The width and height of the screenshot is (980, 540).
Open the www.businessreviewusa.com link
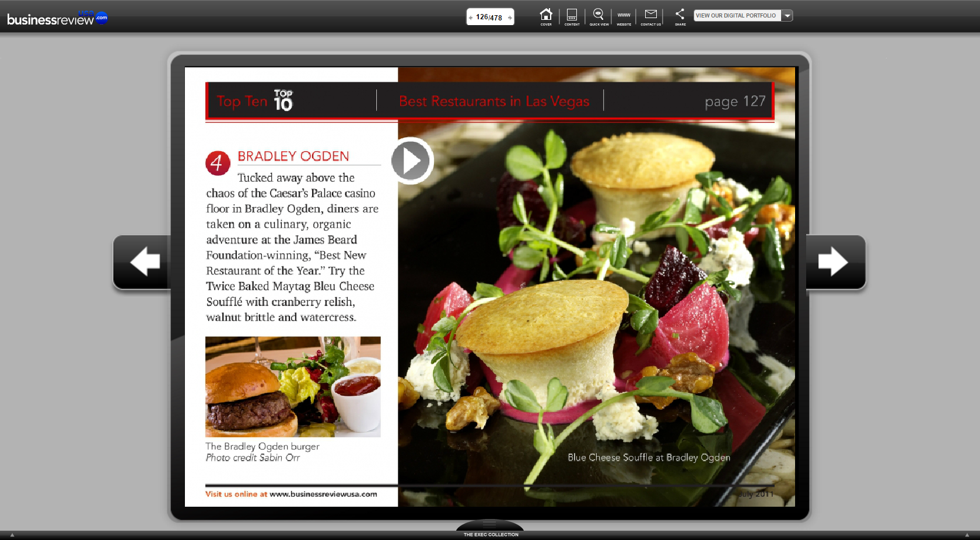[x=323, y=494]
